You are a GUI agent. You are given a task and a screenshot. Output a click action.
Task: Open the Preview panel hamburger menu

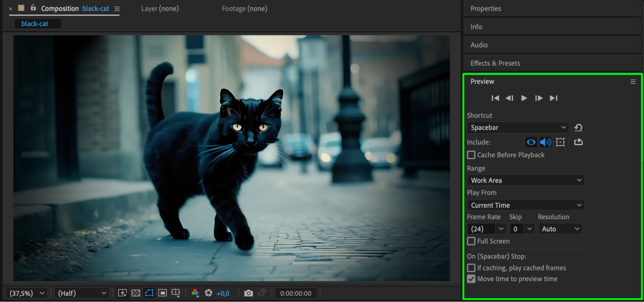pos(633,82)
